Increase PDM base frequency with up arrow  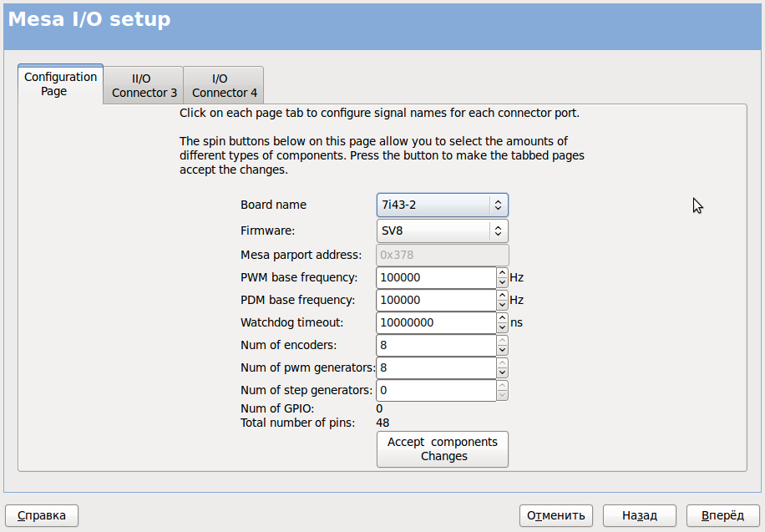[x=502, y=296]
